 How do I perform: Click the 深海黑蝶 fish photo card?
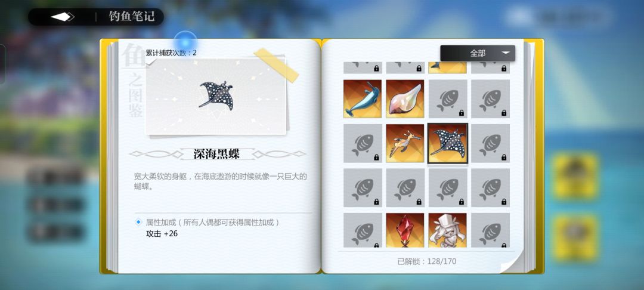click(216, 96)
